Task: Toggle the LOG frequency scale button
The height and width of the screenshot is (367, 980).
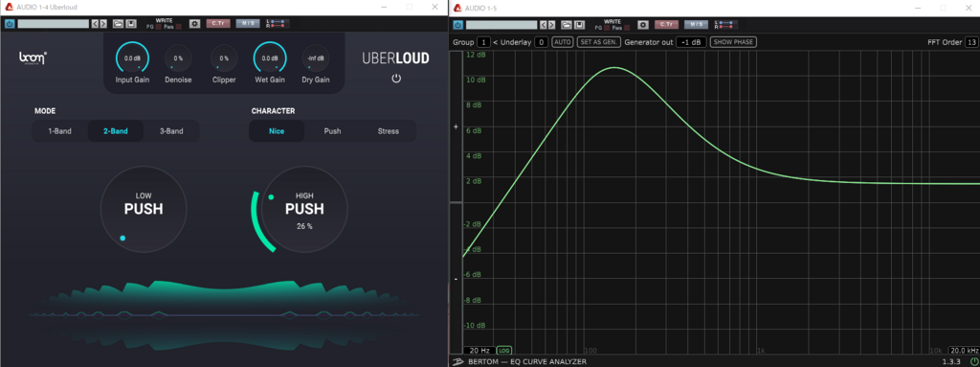Action: [503, 350]
